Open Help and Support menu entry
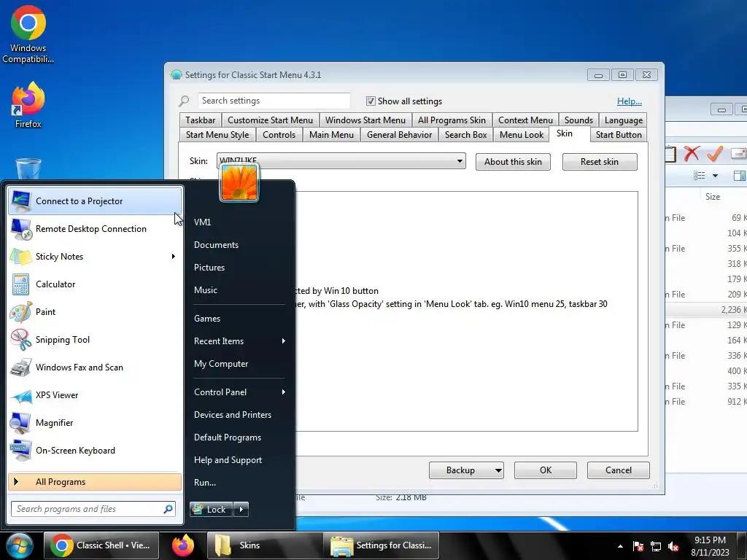Screen dimensions: 747x560 point(228,460)
